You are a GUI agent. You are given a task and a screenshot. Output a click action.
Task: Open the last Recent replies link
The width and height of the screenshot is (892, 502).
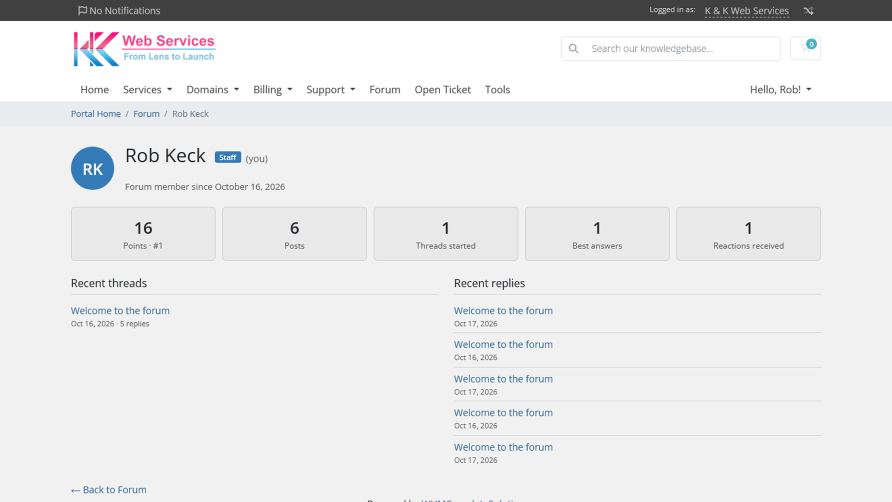tap(503, 447)
